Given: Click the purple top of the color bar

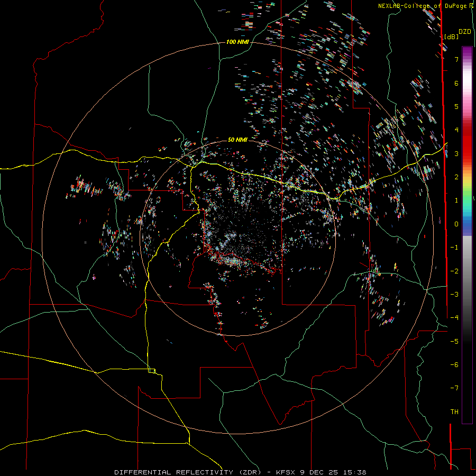Looking at the screenshot, I should point(467,52).
